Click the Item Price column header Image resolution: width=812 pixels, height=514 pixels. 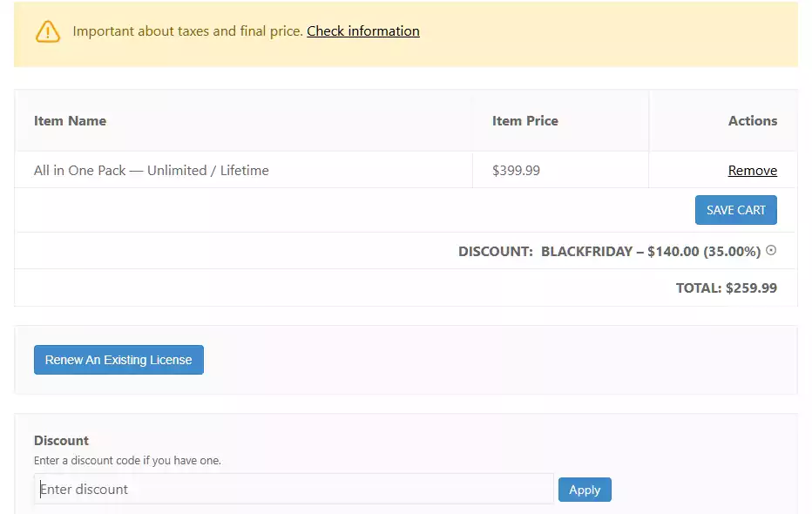524,121
